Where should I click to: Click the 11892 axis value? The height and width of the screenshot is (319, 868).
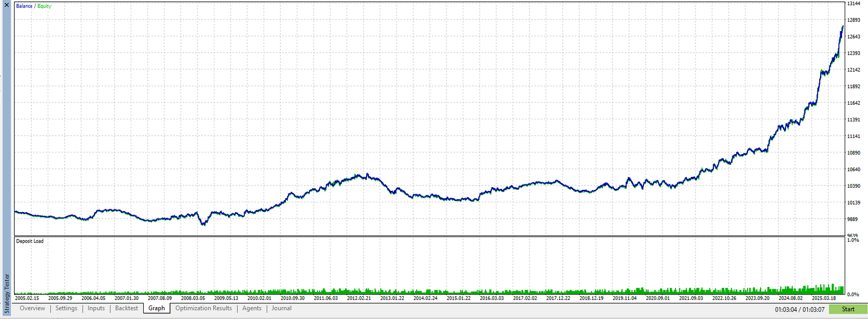(854, 86)
